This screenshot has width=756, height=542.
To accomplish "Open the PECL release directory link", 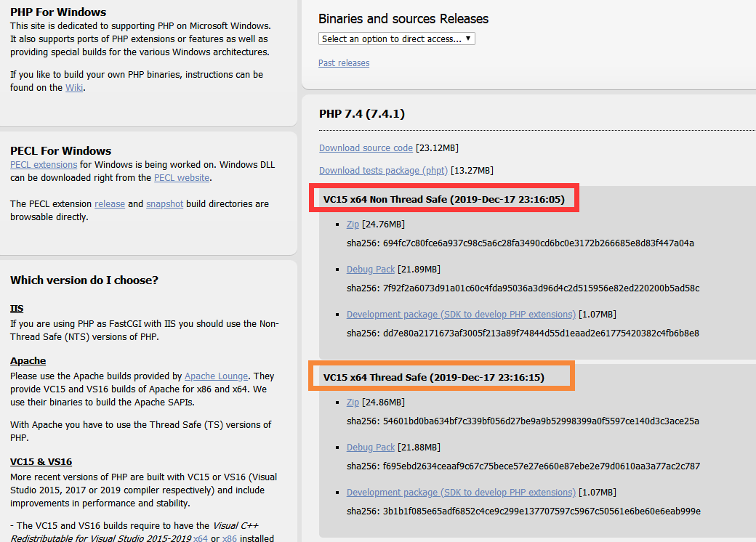I will pyautogui.click(x=110, y=203).
